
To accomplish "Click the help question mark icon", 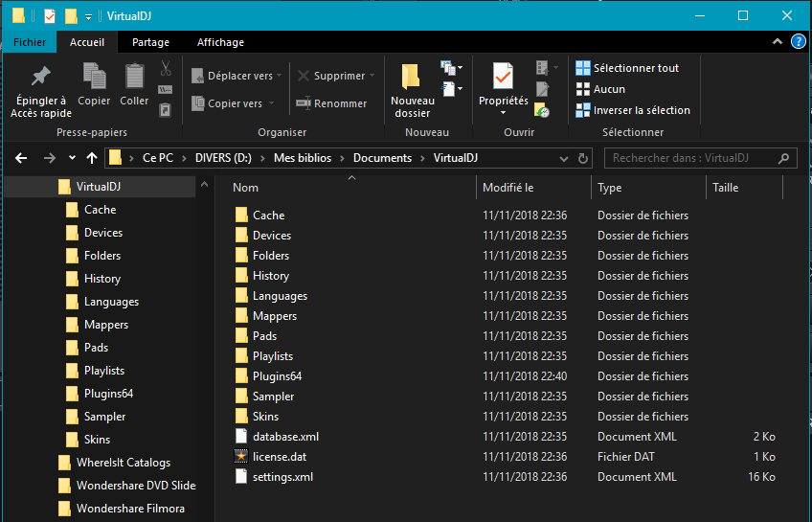I will [x=798, y=42].
